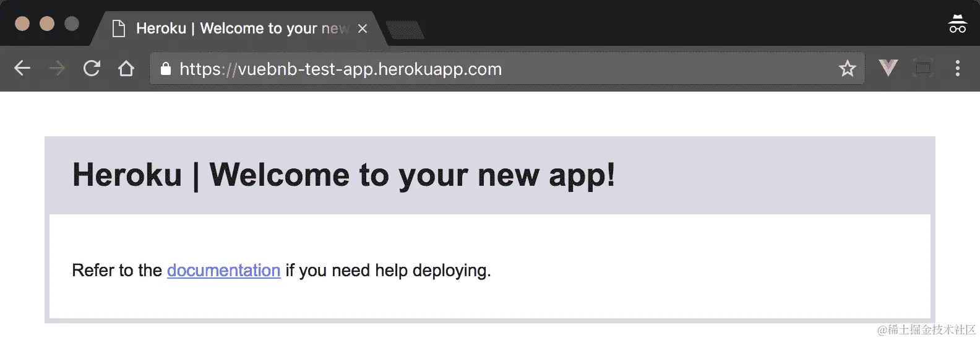
Task: Open the home page via house icon
Action: pos(126,68)
